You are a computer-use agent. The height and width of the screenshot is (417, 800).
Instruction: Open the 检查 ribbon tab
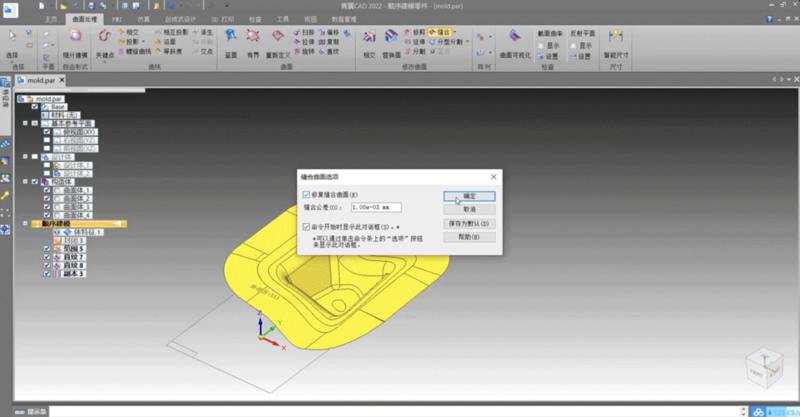pos(255,18)
